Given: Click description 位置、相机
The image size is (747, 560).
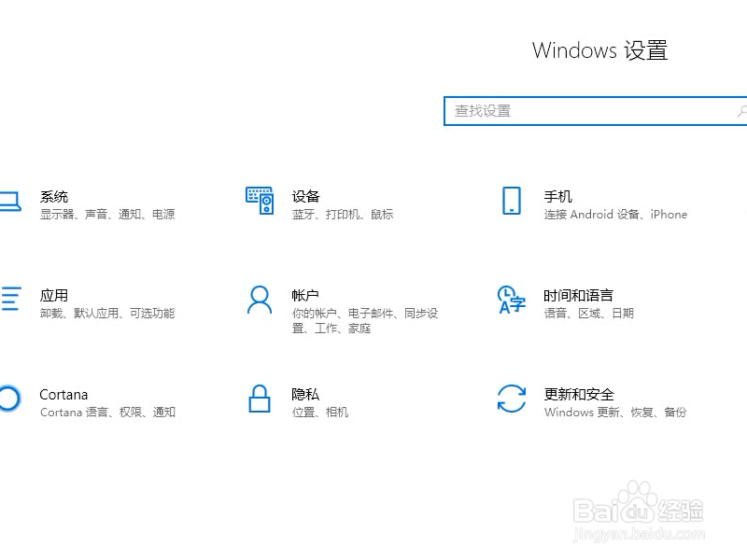Looking at the screenshot, I should point(320,412).
